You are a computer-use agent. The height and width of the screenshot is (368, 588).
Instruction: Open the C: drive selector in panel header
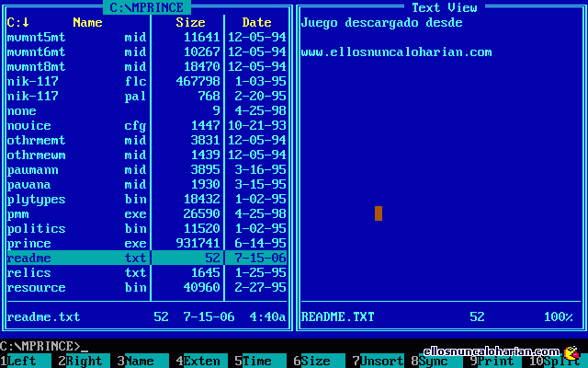tap(18, 22)
